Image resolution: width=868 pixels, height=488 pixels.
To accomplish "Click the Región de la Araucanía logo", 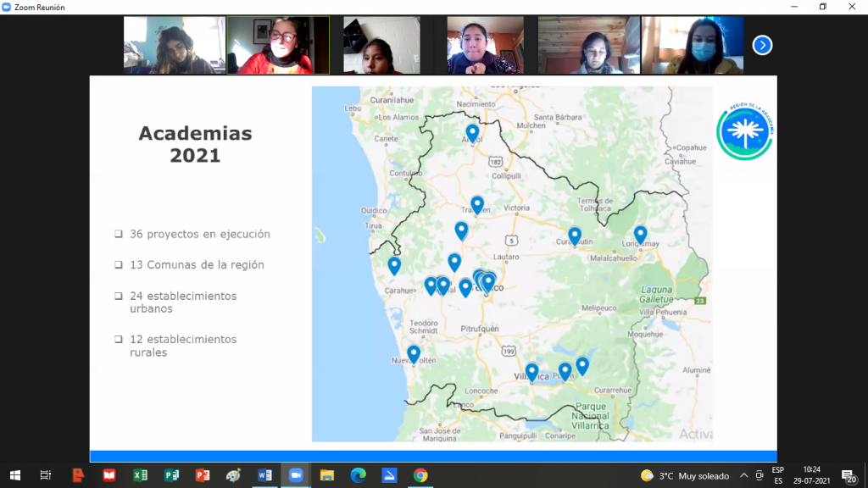I will (x=745, y=131).
